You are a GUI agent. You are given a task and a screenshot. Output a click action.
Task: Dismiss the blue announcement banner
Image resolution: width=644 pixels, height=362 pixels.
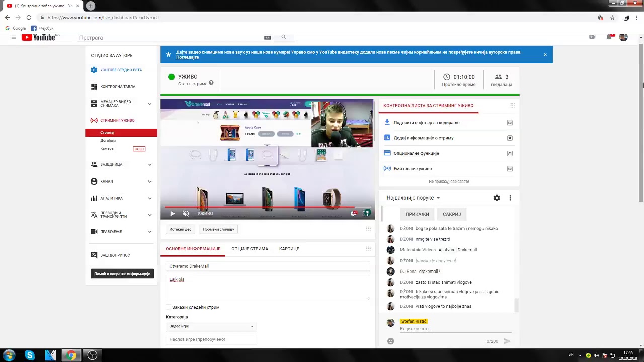[545, 54]
